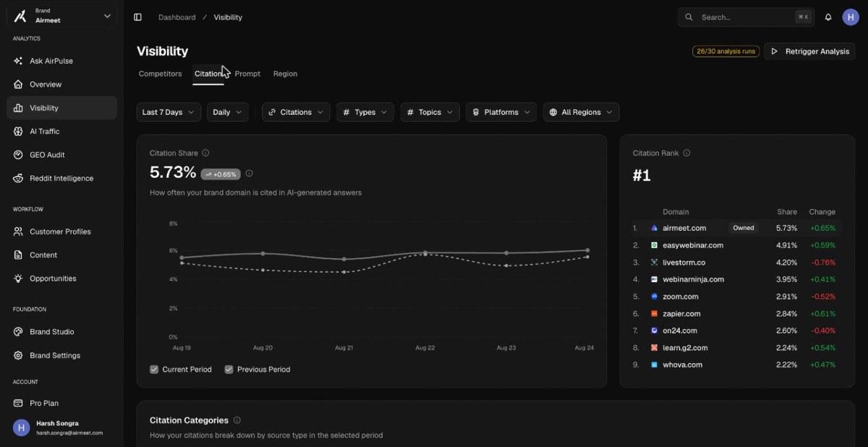Click the zoom.com favicon in table
This screenshot has height=447, width=868.
click(x=654, y=297)
